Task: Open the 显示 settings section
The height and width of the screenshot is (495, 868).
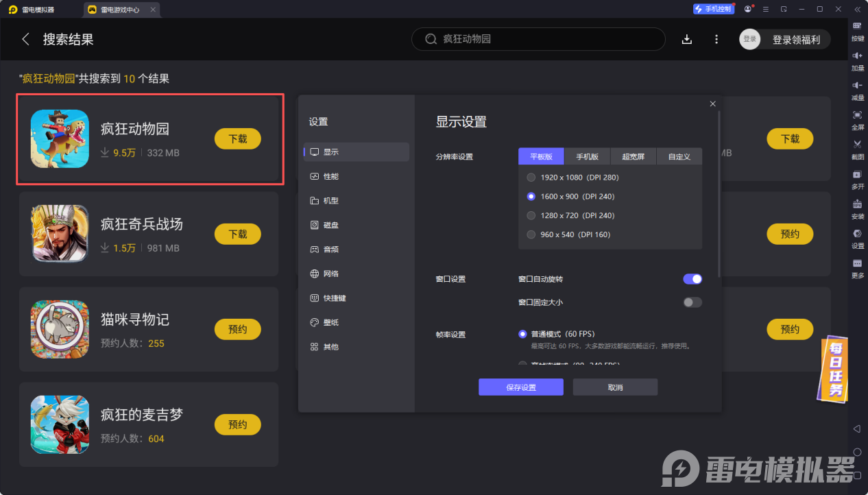Action: tap(357, 152)
